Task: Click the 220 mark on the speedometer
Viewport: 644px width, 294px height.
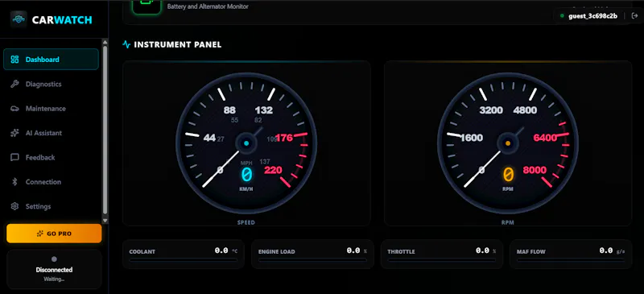Action: click(273, 170)
